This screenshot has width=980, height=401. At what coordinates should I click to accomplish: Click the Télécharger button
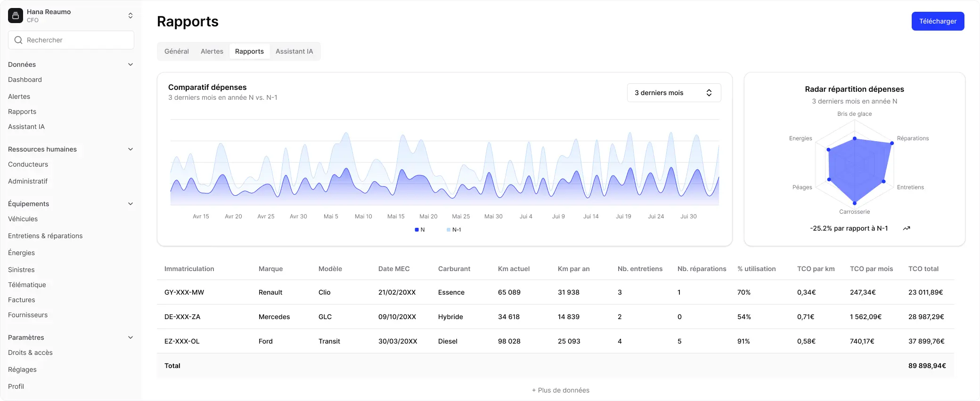click(x=938, y=21)
